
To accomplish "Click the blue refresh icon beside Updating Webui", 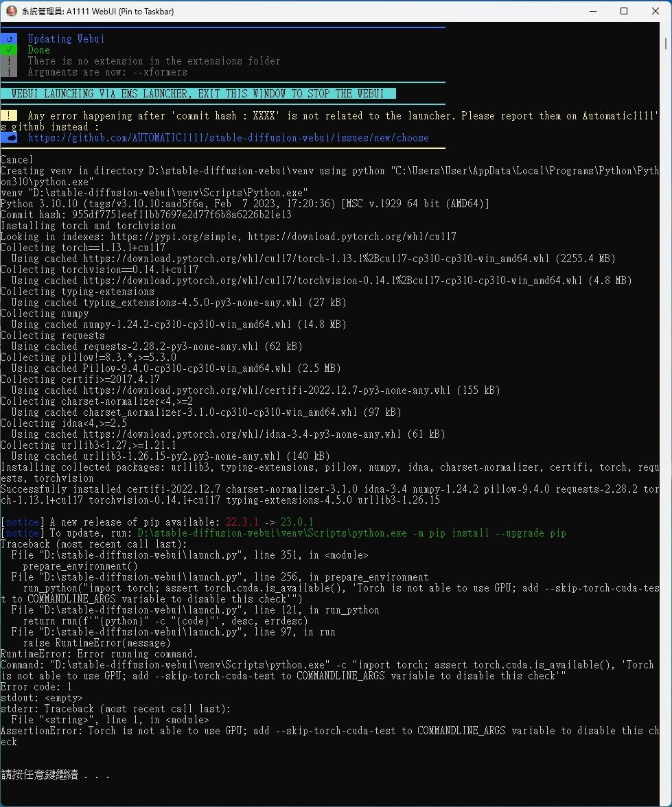I will (x=8, y=39).
